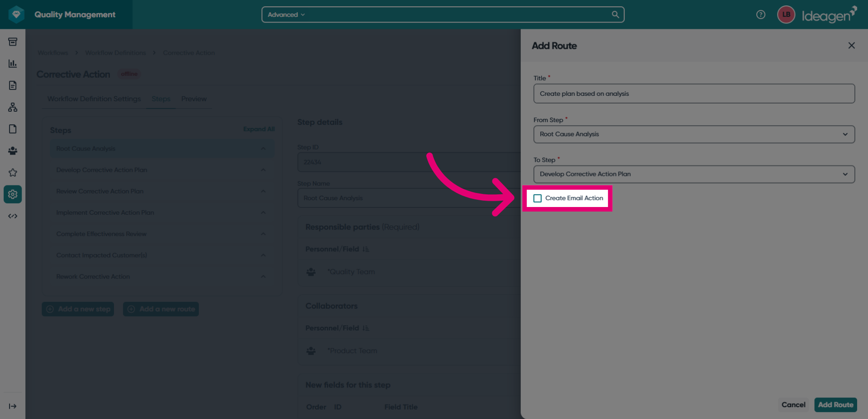This screenshot has height=419, width=868.
Task: Open the bar chart reports sidebar icon
Action: tap(13, 64)
